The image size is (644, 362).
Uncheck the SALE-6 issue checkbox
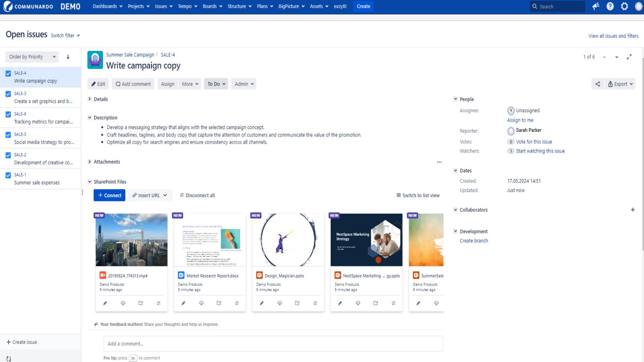click(8, 115)
